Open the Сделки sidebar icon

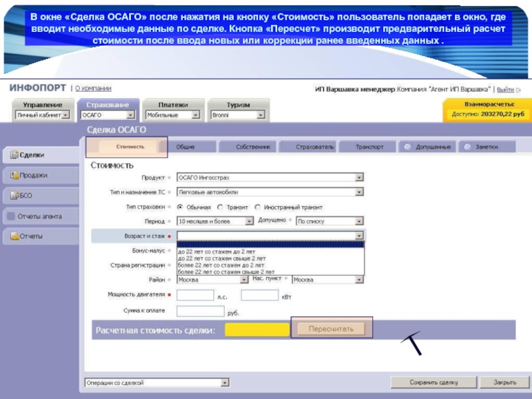coord(14,155)
